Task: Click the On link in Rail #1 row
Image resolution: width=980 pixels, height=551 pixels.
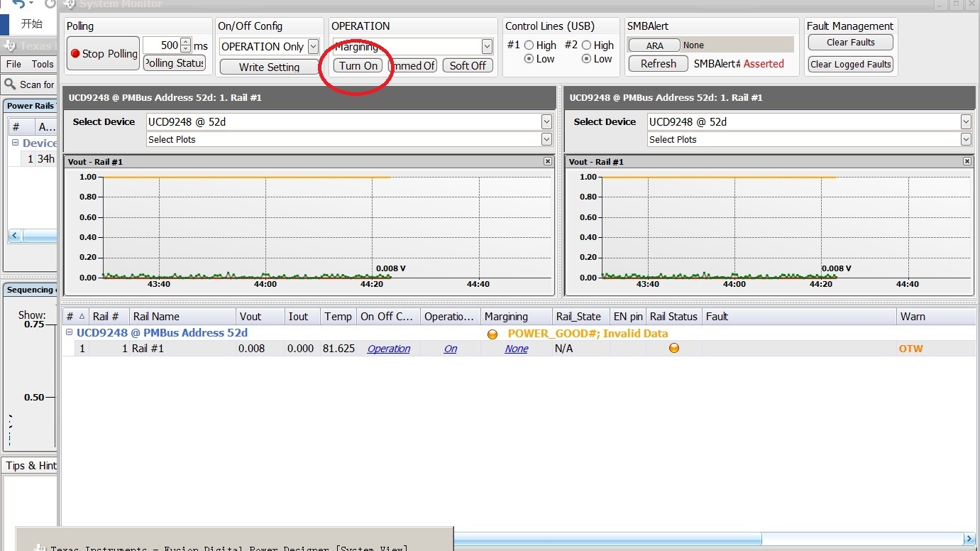Action: [451, 349]
